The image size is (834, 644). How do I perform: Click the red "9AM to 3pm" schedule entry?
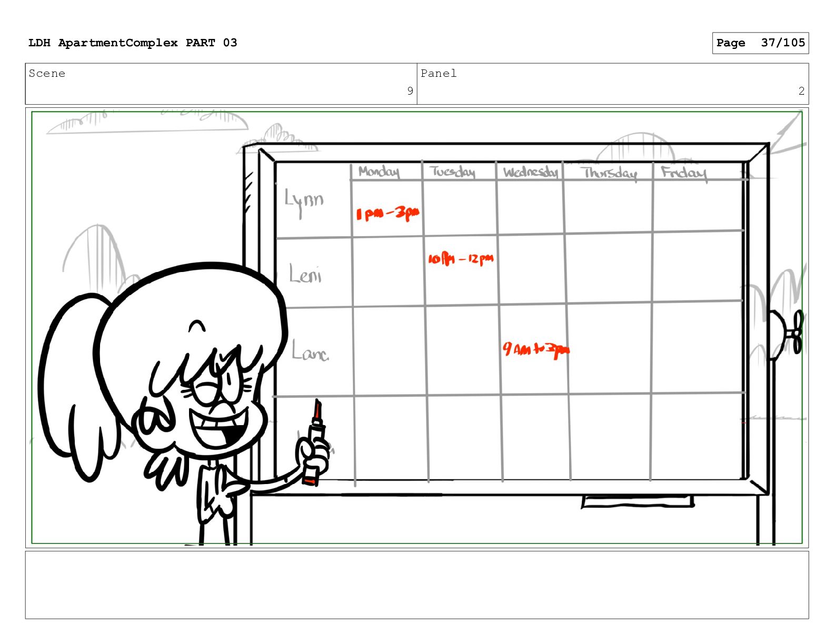coord(536,349)
